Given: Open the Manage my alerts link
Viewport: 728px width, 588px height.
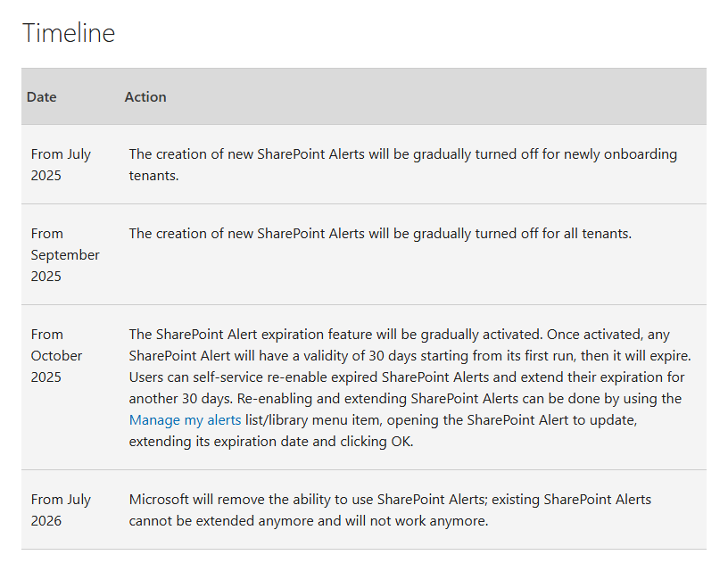Looking at the screenshot, I should coord(185,420).
